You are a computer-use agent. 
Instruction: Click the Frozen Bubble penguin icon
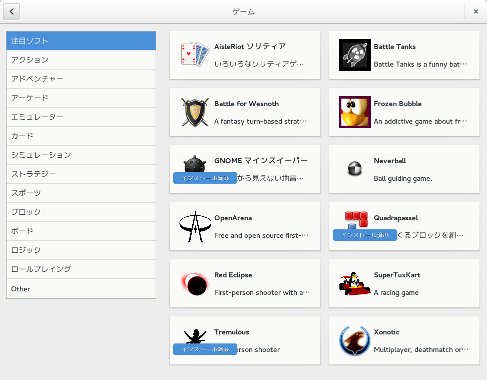click(x=355, y=112)
